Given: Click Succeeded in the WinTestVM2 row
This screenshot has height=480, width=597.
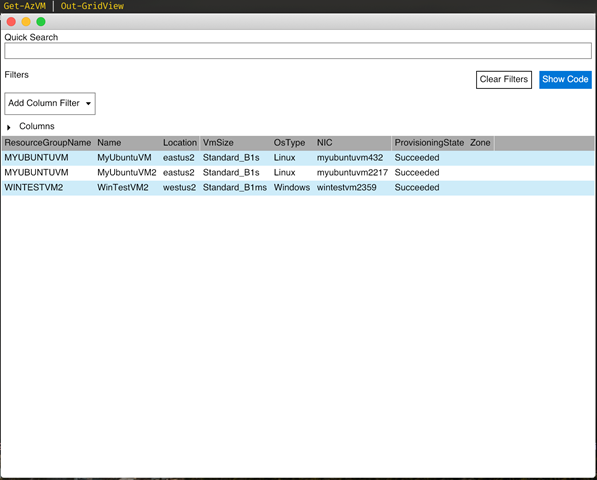Looking at the screenshot, I should 417,187.
